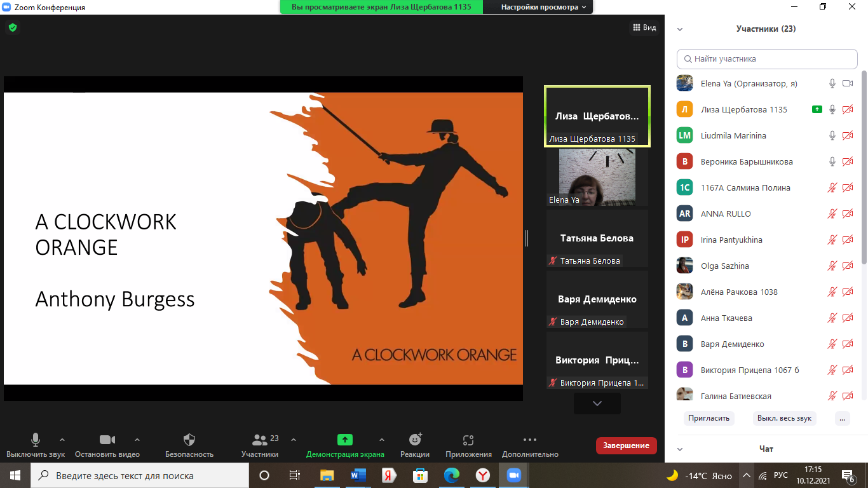The image size is (868, 488).
Task: Click the weather -14°C Ясно widget
Action: pyautogui.click(x=699, y=475)
